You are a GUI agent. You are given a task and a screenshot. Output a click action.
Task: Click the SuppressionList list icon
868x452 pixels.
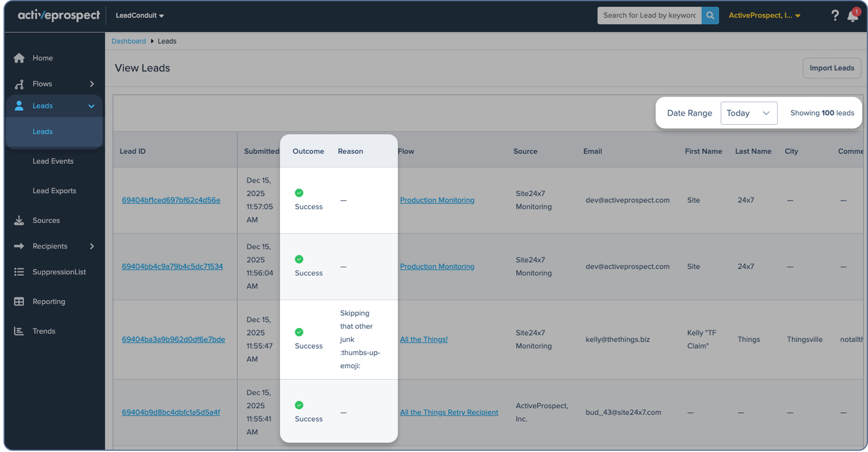pyautogui.click(x=19, y=272)
